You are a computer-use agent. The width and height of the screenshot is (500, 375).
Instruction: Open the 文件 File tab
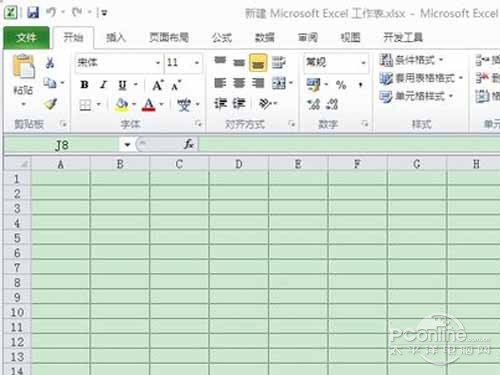pos(26,37)
